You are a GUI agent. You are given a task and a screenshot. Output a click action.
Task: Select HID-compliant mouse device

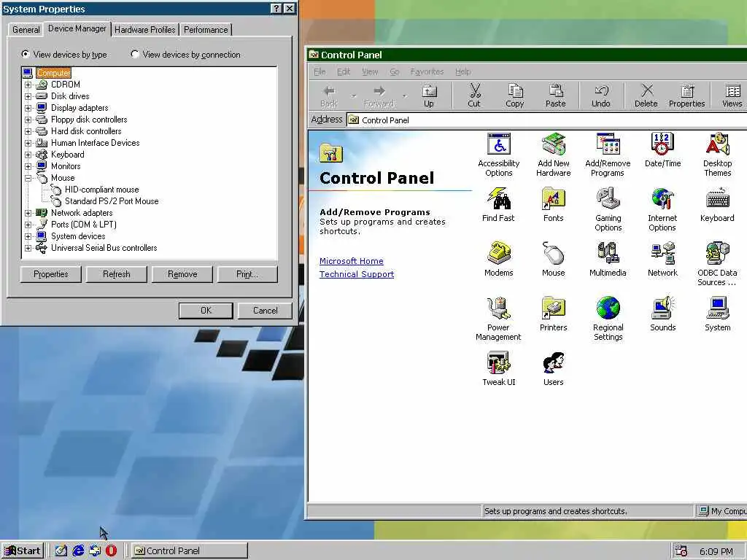pyautogui.click(x=101, y=190)
